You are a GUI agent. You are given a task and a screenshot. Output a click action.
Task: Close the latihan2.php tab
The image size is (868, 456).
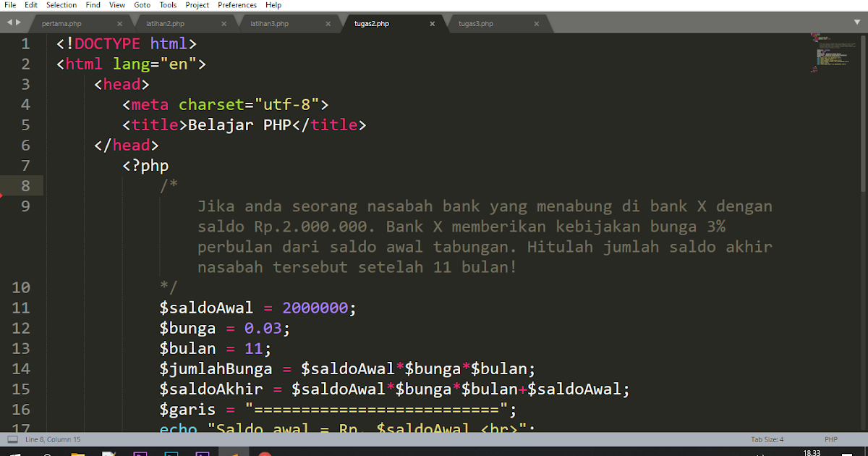point(224,23)
